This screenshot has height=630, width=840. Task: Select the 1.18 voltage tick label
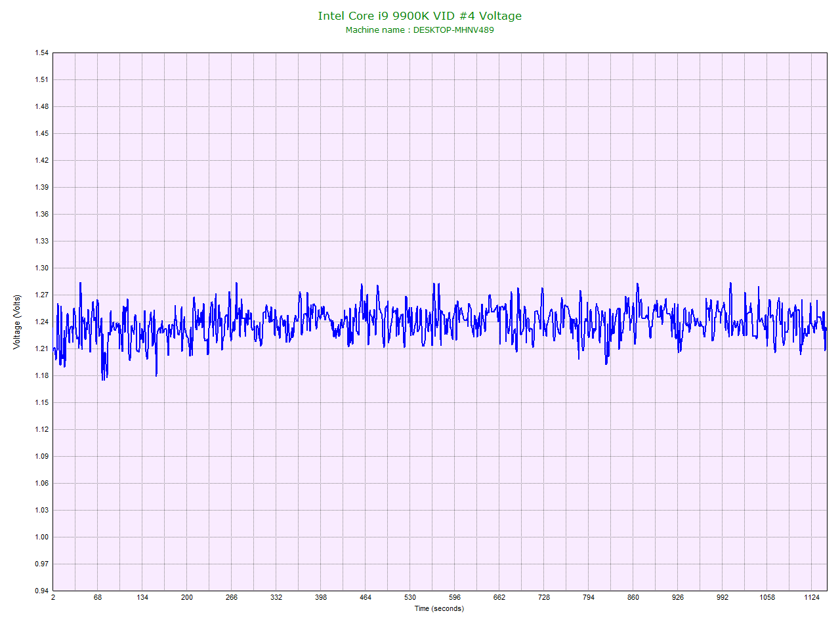click(x=42, y=376)
